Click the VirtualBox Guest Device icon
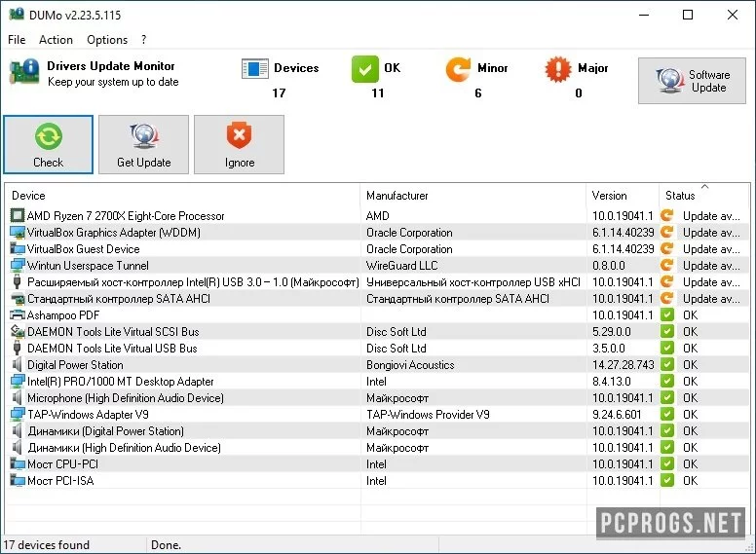This screenshot has height=554, width=756. pyautogui.click(x=18, y=249)
